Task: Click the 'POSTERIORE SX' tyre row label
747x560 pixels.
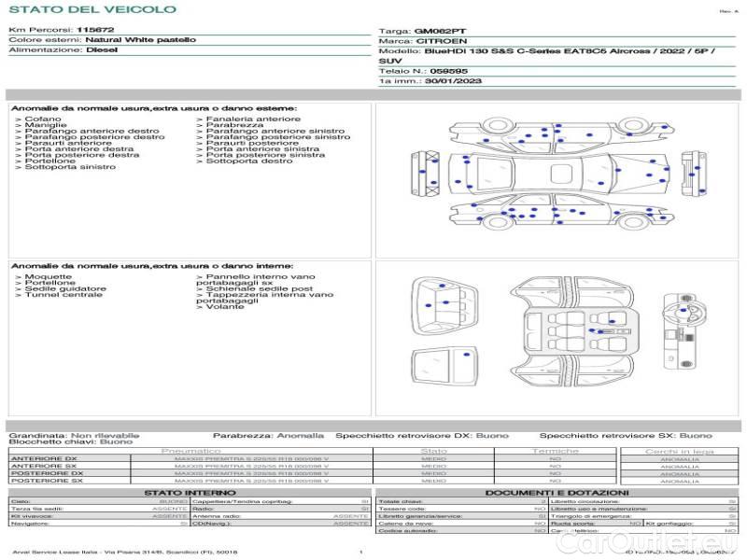Action: [x=48, y=481]
